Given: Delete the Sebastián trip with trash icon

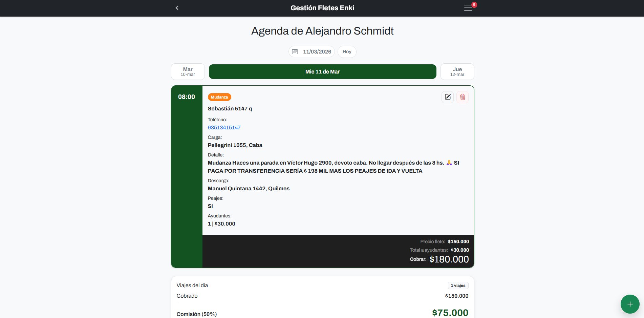Looking at the screenshot, I should [x=463, y=97].
